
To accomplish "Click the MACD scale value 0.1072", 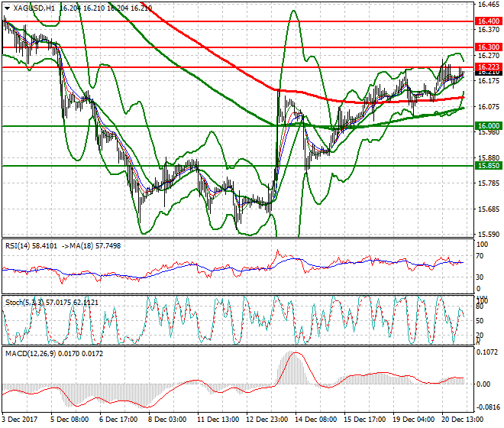I will point(488,352).
